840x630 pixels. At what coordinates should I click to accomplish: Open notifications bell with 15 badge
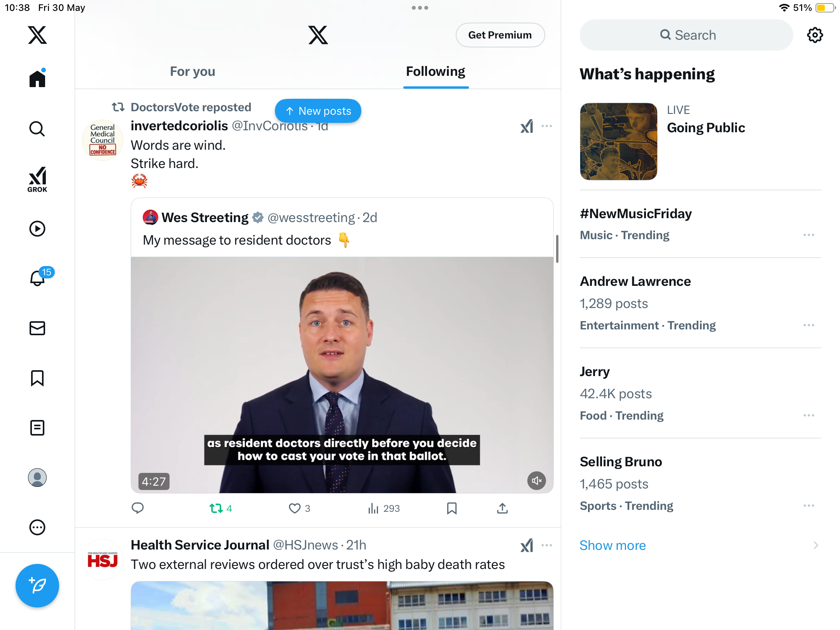[x=38, y=278]
